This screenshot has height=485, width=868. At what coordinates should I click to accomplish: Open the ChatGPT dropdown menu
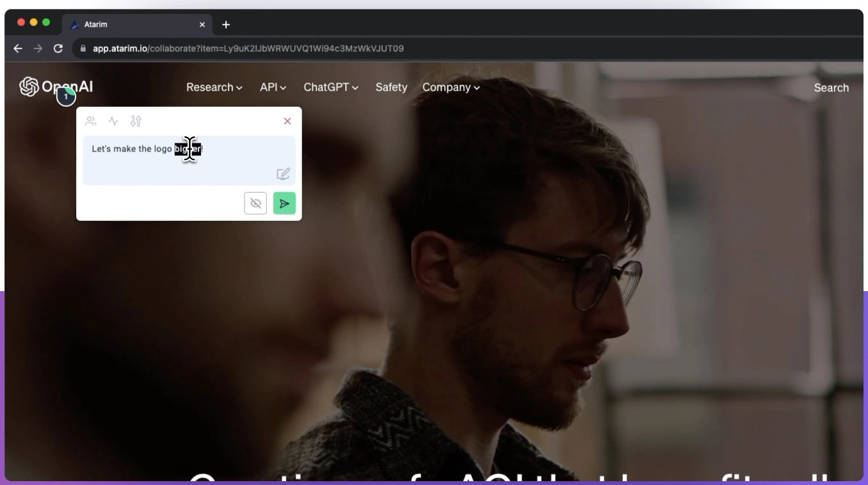(x=330, y=88)
